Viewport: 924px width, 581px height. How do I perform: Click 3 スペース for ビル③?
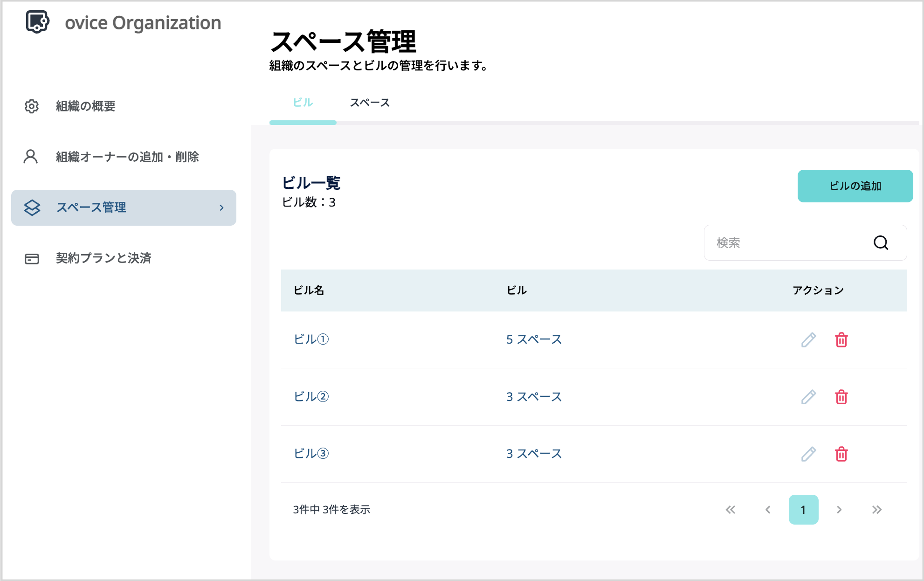pos(534,453)
